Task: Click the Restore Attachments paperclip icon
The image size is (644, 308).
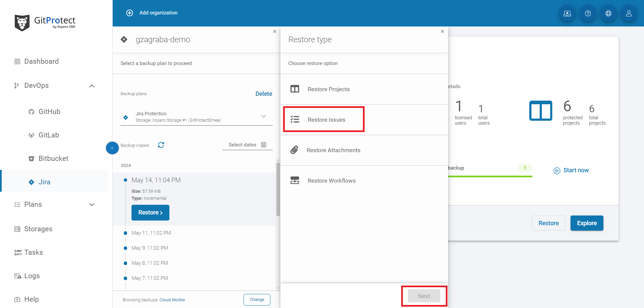Action: tap(294, 150)
